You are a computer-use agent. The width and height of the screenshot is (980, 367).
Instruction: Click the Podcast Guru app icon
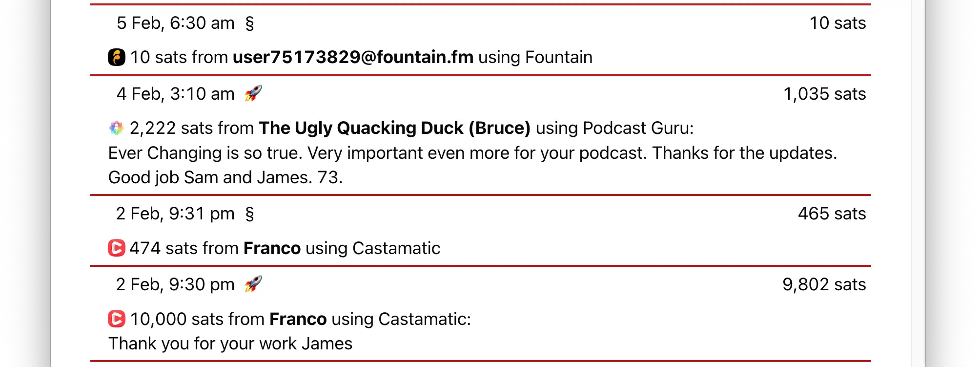click(116, 128)
